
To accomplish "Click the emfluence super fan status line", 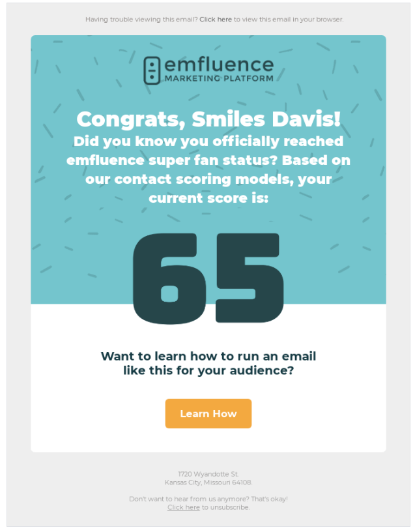I will coord(208,160).
